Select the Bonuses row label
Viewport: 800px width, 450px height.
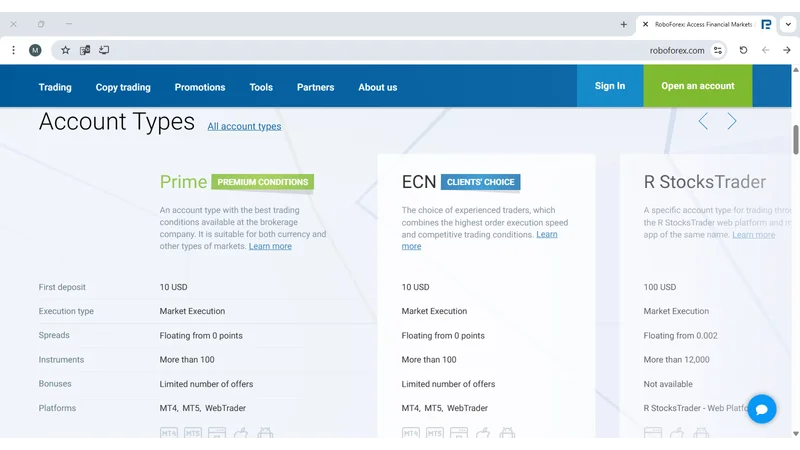point(55,384)
